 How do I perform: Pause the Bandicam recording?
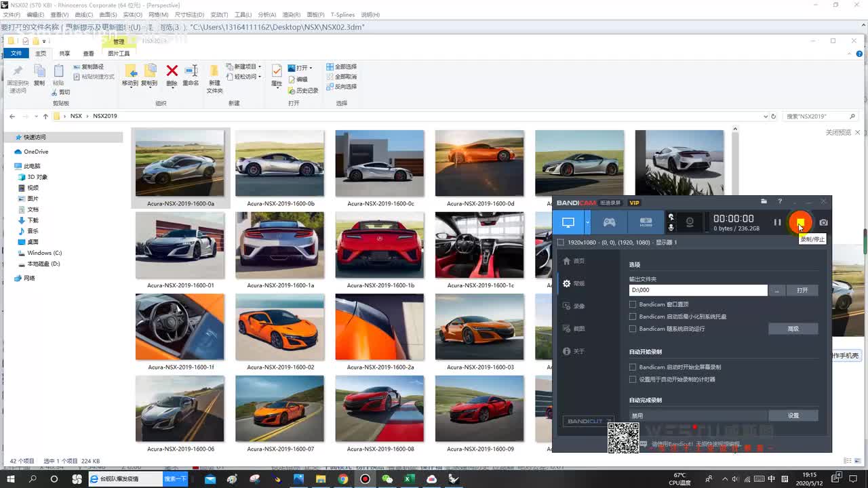coord(777,222)
